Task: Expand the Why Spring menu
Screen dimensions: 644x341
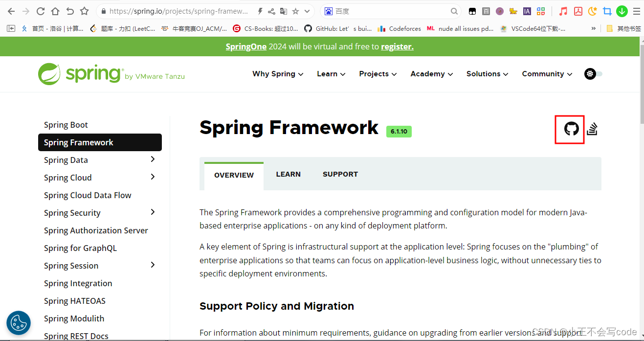Action: [x=278, y=74]
